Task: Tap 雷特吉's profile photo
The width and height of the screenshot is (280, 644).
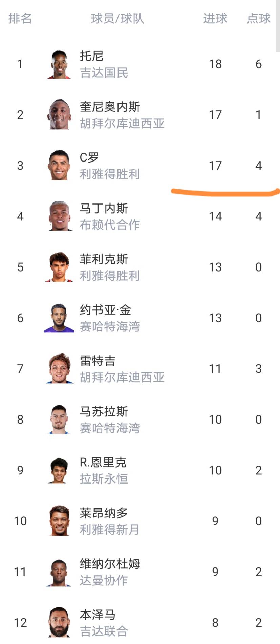Action: point(59,369)
